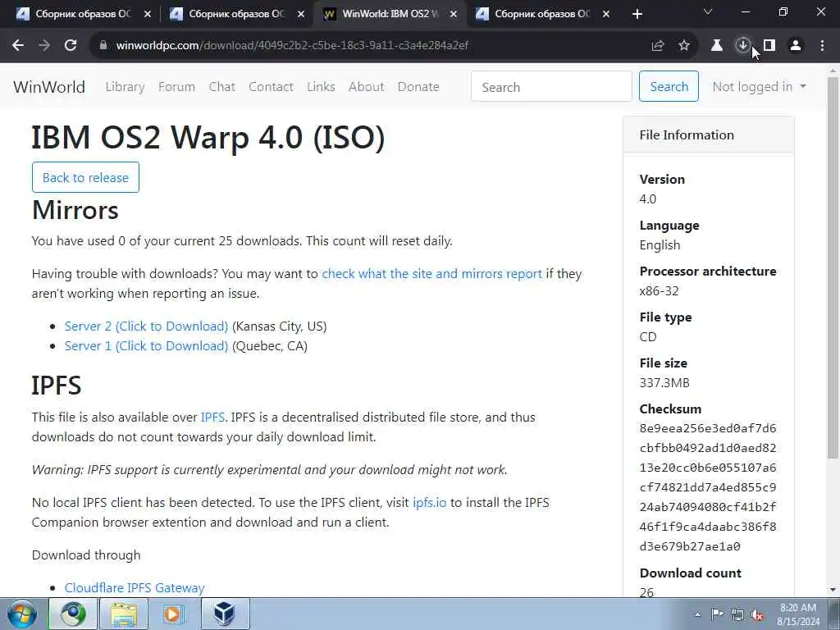Click the IBM OS2 Warp 4.0 (ISO) heading
The height and width of the screenshot is (630, 840).
pos(208,137)
